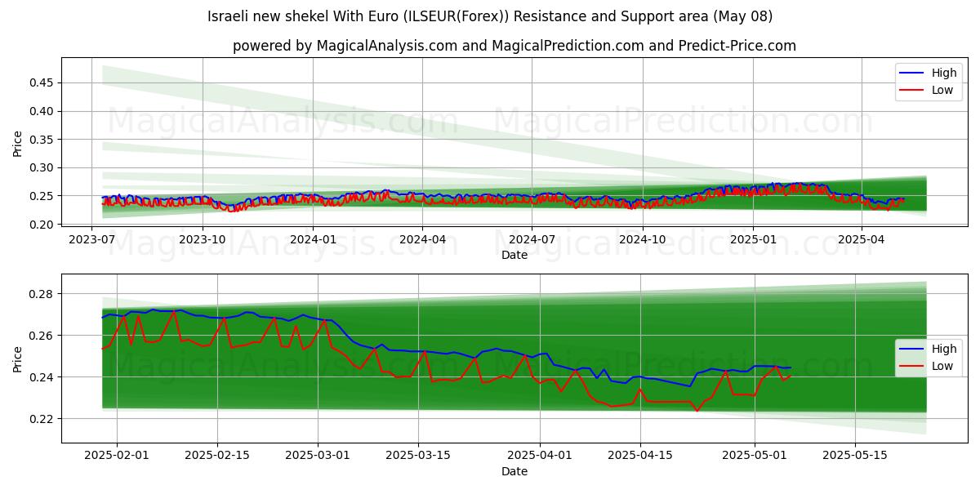
Task: Click the upper chart x-axis label 2025-01
Action: pos(753,240)
